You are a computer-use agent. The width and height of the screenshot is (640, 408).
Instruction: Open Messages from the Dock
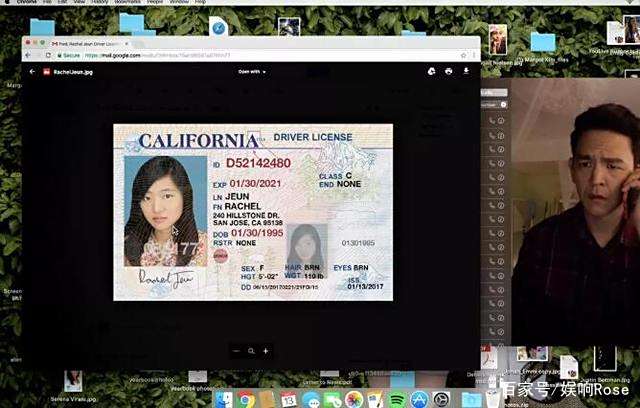311,399
